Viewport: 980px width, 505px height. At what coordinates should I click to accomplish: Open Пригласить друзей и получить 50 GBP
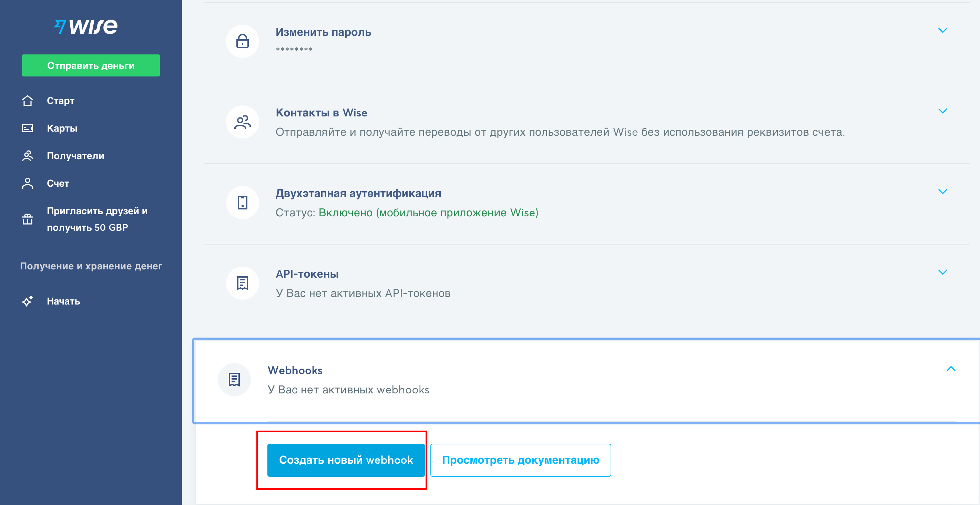tap(97, 219)
